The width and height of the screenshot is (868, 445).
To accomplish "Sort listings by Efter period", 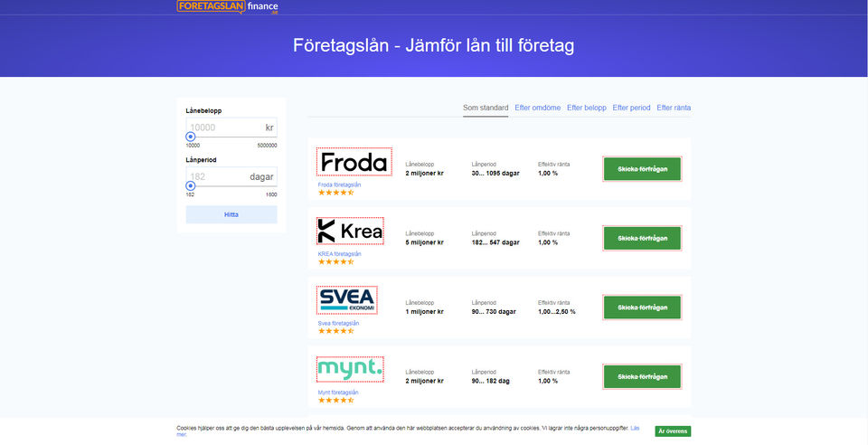I will tap(631, 108).
